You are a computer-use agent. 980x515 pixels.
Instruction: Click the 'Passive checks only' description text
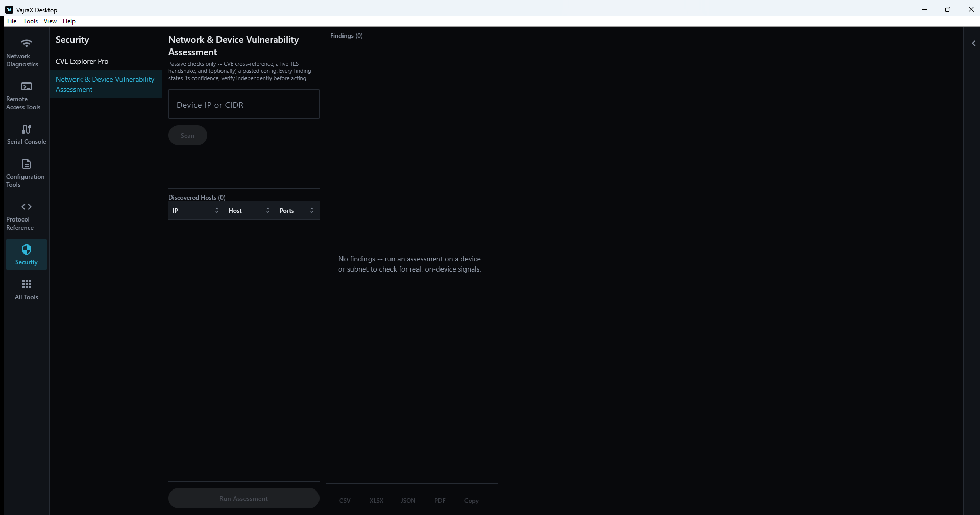coord(240,71)
